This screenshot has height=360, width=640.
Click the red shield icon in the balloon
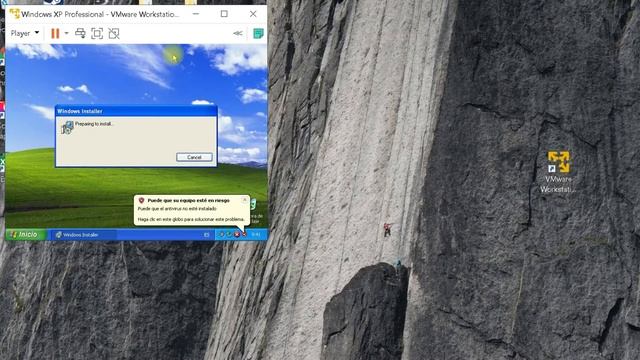(141, 200)
